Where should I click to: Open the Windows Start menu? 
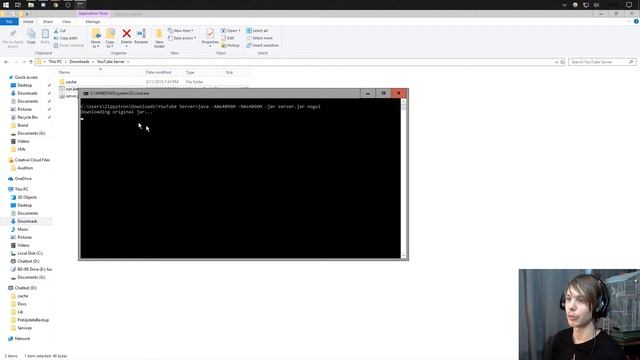6,5
